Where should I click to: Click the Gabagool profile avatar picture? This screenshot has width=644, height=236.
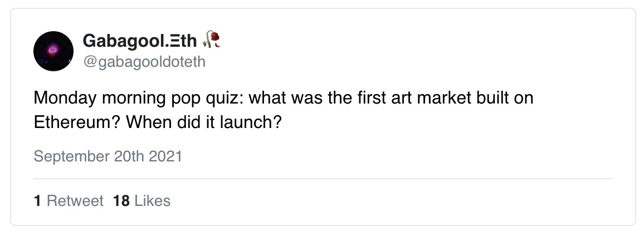[53, 51]
